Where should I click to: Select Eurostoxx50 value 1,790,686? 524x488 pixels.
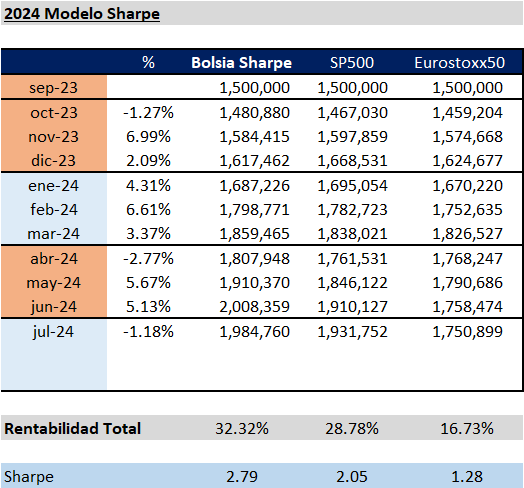tap(468, 283)
